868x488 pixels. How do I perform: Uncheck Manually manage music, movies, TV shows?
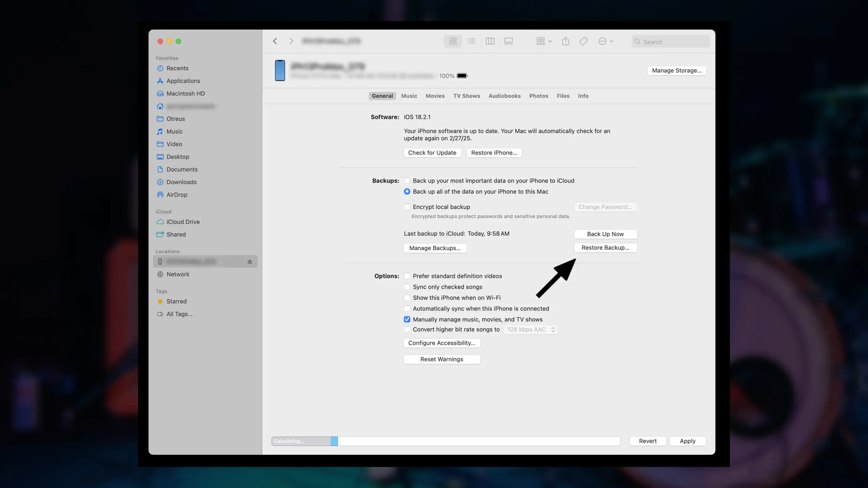pyautogui.click(x=407, y=319)
